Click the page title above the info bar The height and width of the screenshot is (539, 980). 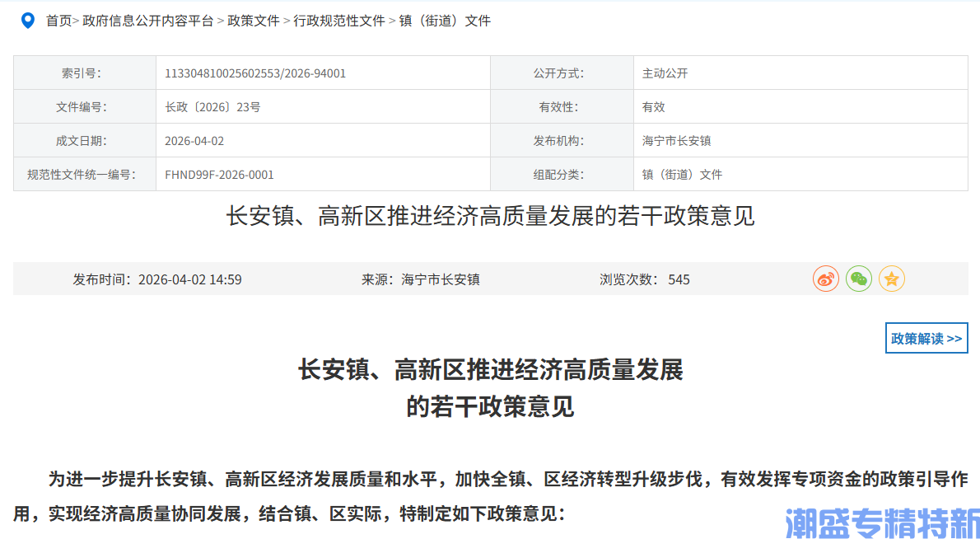click(490, 217)
